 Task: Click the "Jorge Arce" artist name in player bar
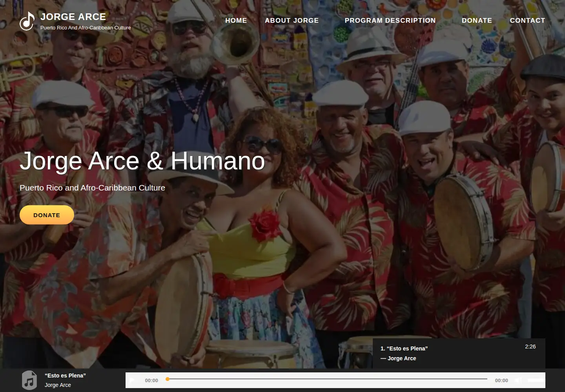58,385
